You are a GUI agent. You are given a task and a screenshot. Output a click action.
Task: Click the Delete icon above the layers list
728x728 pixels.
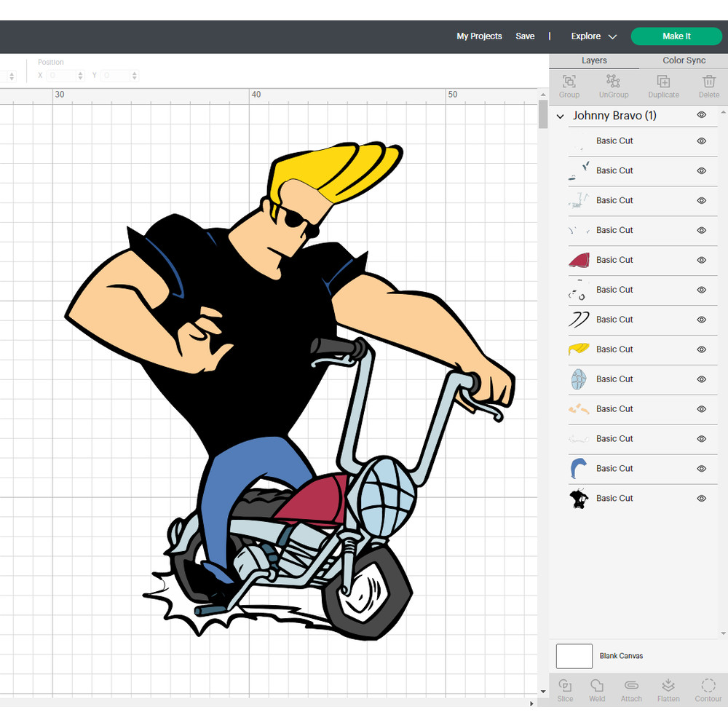point(708,85)
